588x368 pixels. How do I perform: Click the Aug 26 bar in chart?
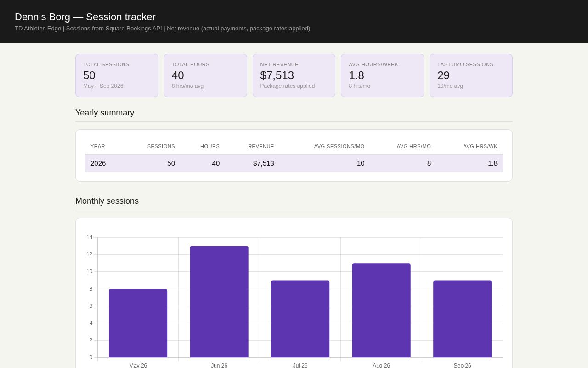click(x=381, y=310)
